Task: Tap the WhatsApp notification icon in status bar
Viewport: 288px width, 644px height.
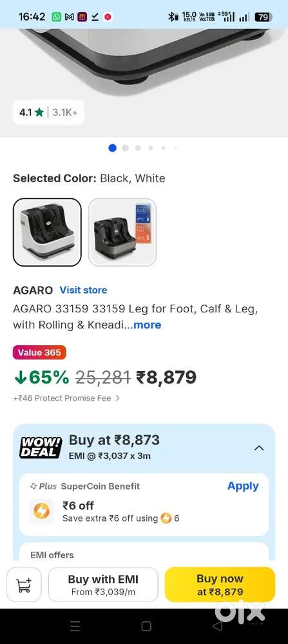Action: tap(56, 17)
